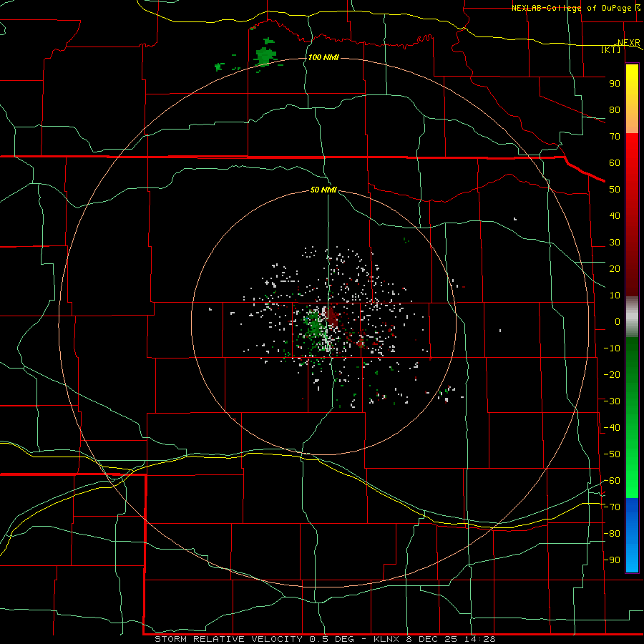Click the -70 scale value

(x=612, y=507)
